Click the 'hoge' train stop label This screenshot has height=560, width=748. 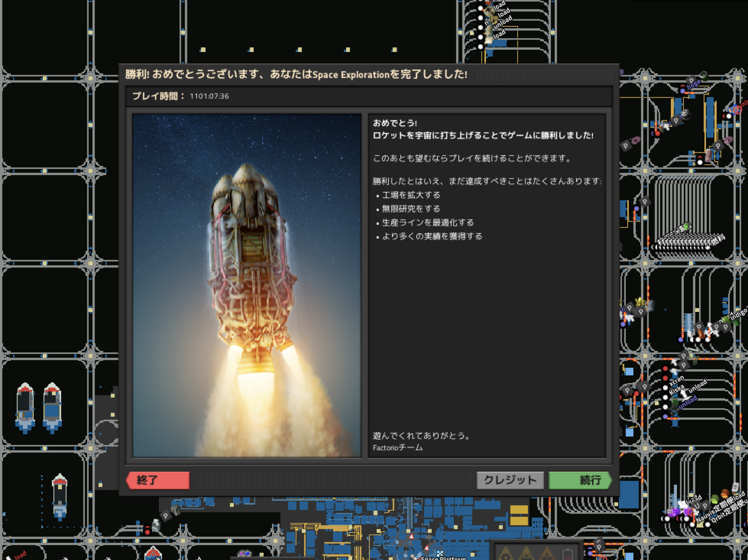(x=693, y=85)
